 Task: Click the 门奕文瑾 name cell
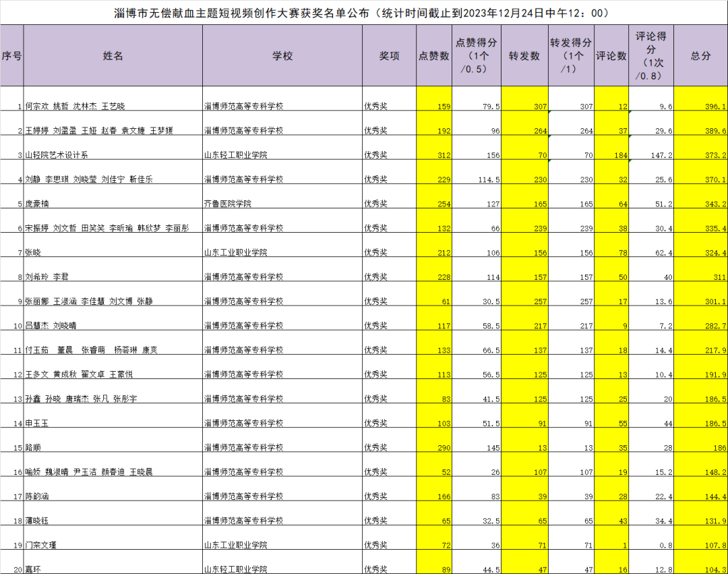click(113, 538)
